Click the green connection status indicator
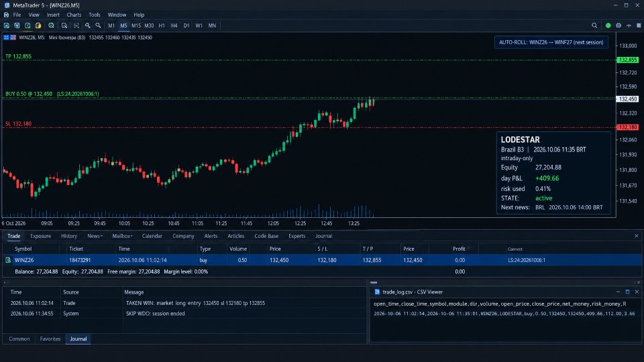The width and height of the screenshot is (644, 362). (x=608, y=25)
